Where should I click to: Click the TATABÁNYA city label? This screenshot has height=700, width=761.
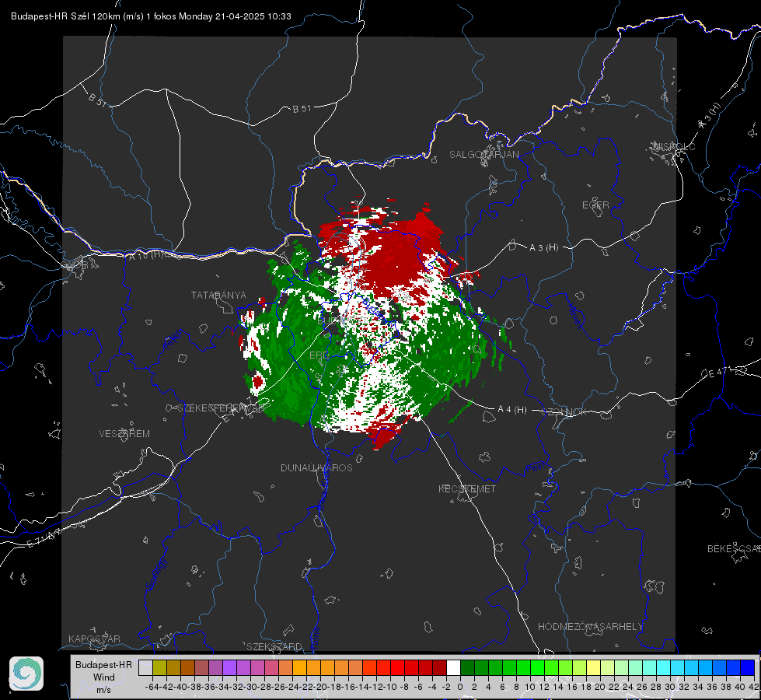218,296
